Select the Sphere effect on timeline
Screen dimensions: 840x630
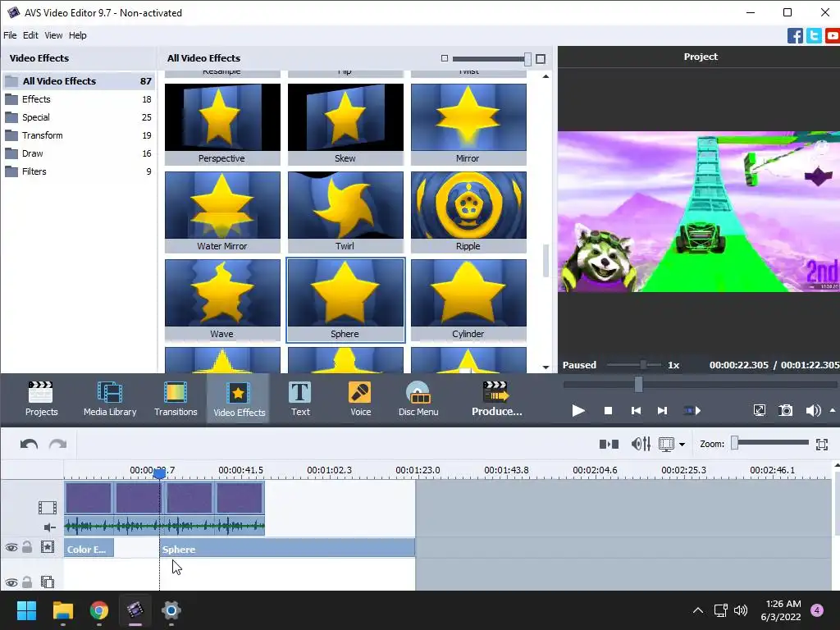[x=287, y=548]
